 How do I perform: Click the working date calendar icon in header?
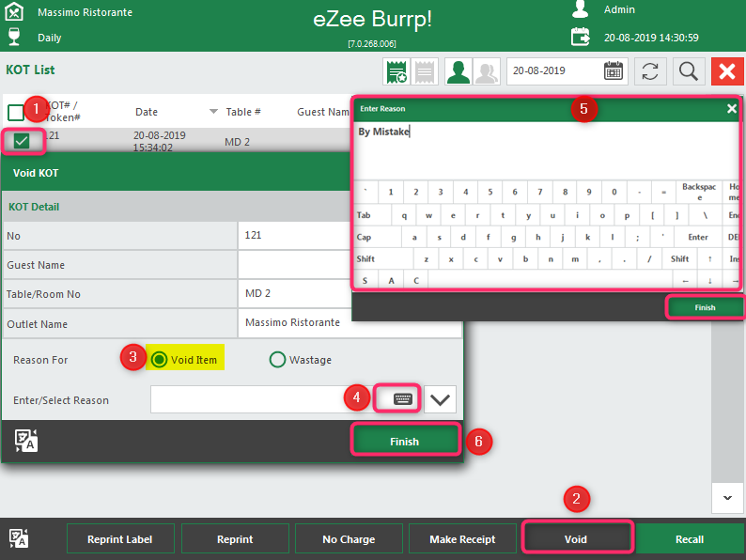click(580, 37)
